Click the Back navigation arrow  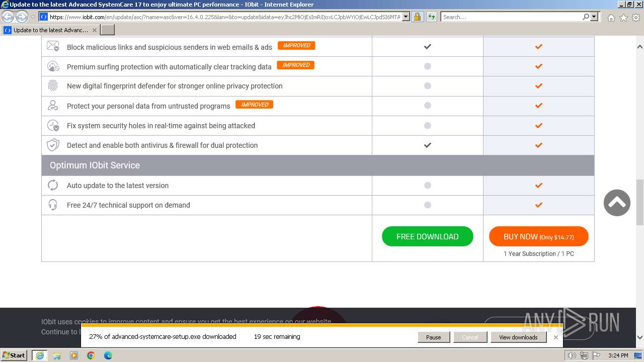[8, 17]
